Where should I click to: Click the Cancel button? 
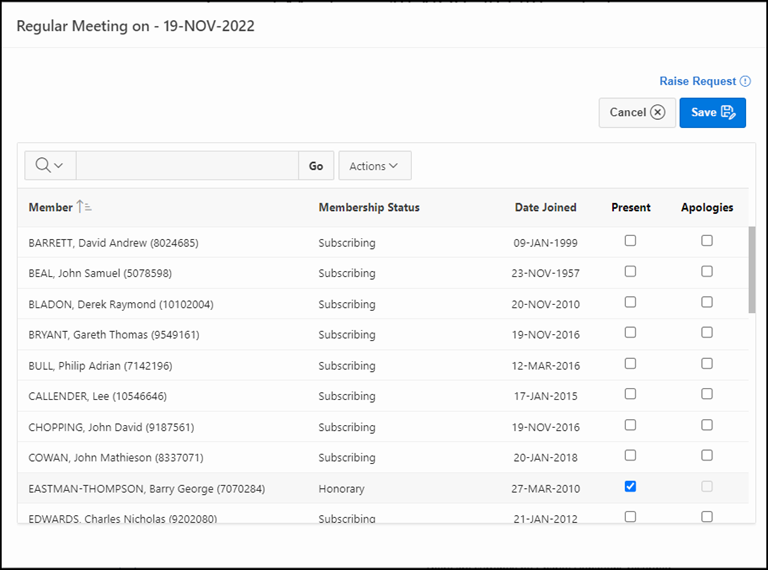point(637,112)
